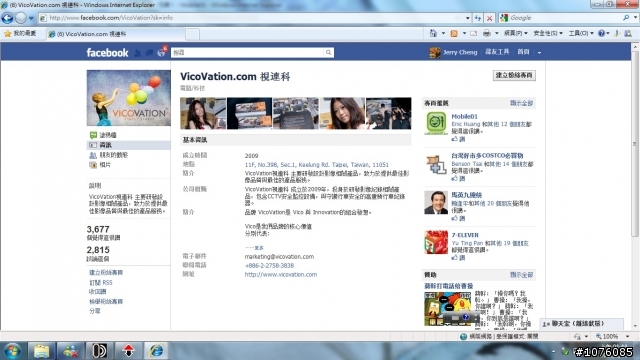Open the Facebook friend requests icon
The image size is (640, 360).
click(138, 53)
